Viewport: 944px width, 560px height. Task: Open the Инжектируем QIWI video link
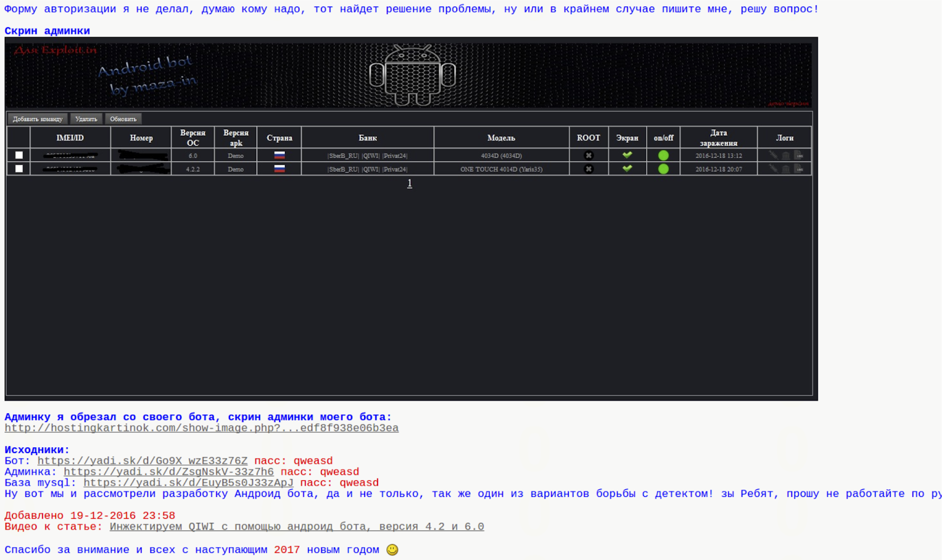[297, 527]
